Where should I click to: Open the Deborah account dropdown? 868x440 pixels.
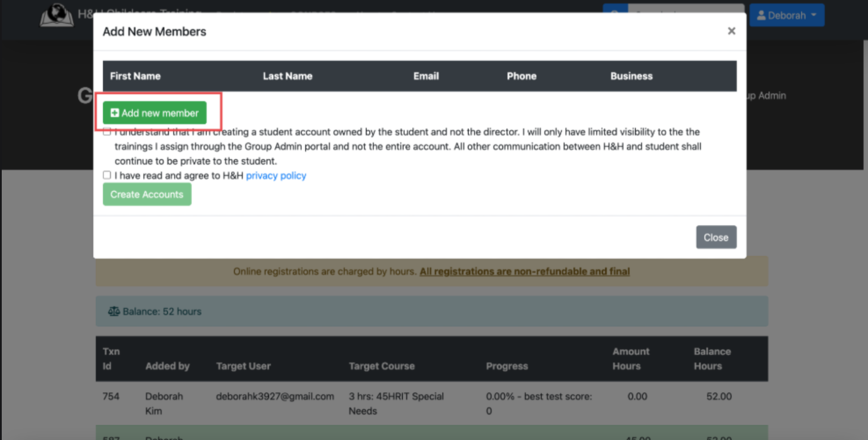click(x=786, y=15)
